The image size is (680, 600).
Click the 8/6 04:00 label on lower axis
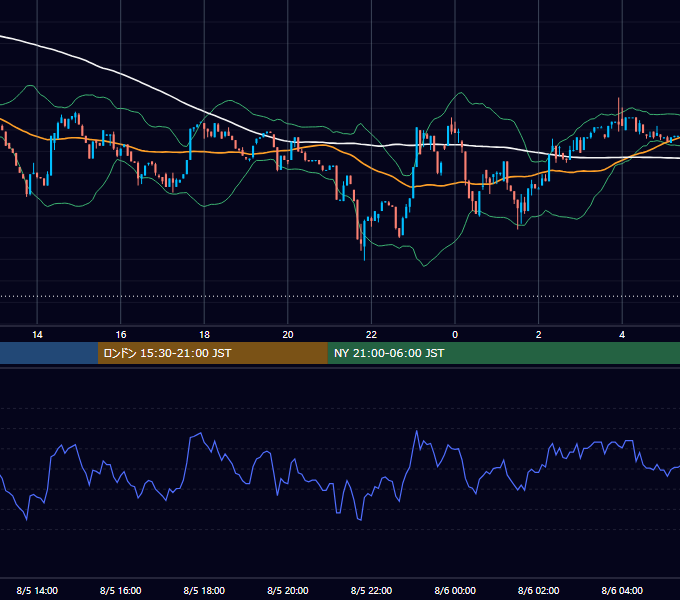pos(622,590)
